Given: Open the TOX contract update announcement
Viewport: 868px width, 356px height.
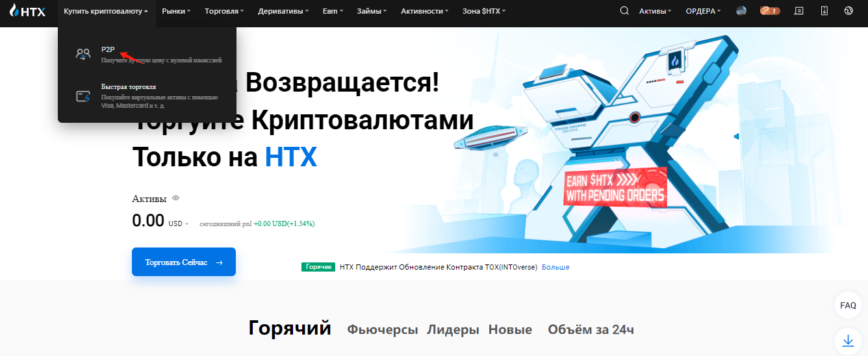Looking at the screenshot, I should pos(439,267).
